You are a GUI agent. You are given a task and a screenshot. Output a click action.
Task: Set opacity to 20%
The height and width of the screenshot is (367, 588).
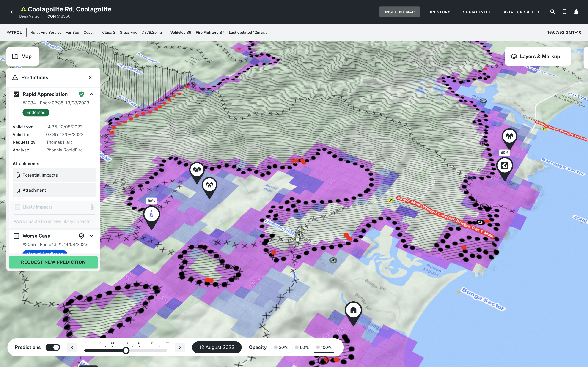[281, 347]
